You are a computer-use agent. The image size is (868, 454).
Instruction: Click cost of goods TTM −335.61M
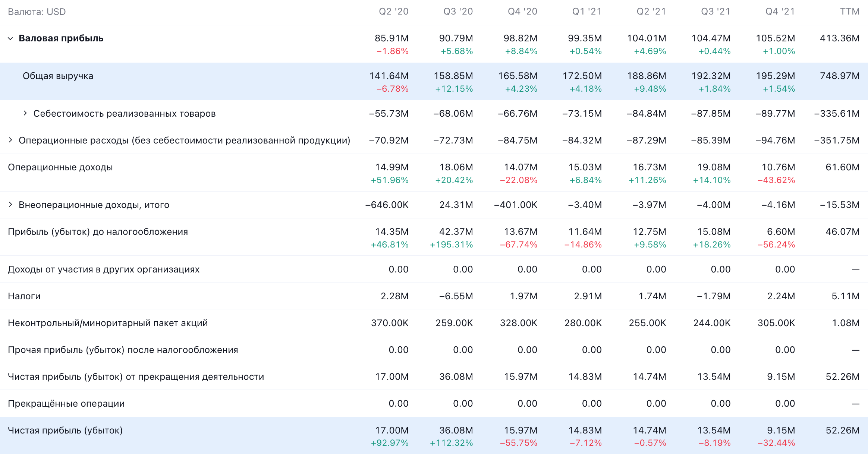click(x=837, y=114)
